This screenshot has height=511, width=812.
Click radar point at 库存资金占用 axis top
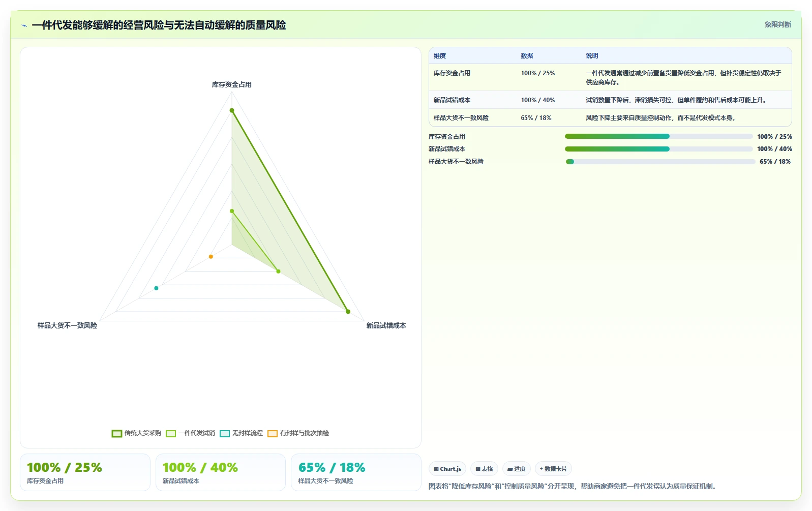232,110
